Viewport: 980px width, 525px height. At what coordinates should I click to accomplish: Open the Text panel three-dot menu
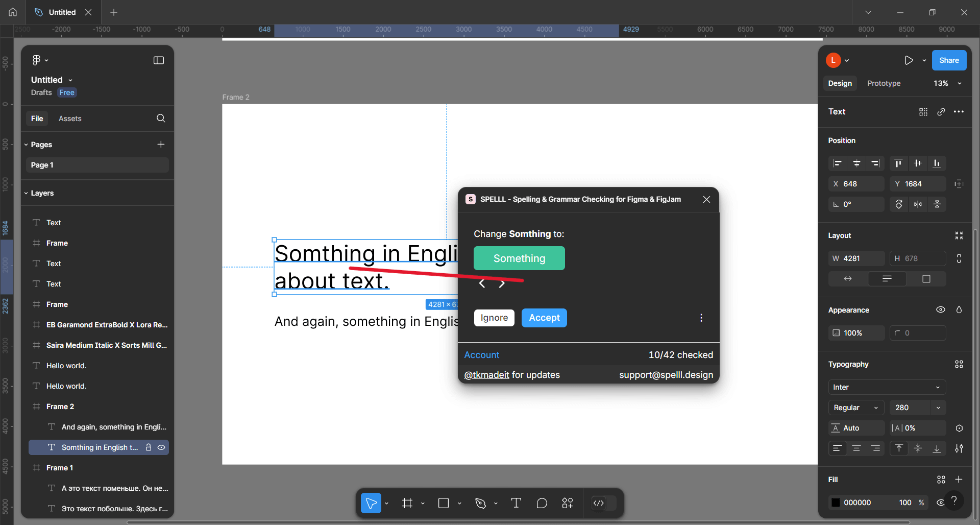(959, 111)
